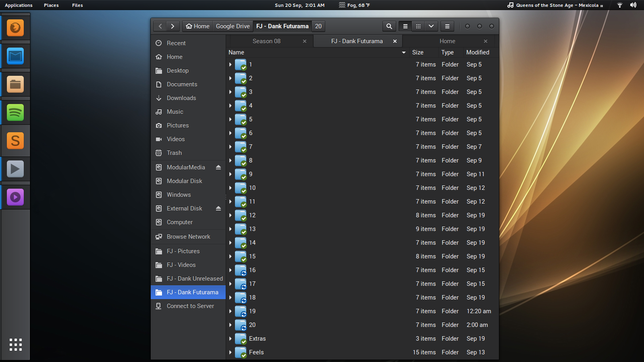Switch to list view layout

coord(405,26)
